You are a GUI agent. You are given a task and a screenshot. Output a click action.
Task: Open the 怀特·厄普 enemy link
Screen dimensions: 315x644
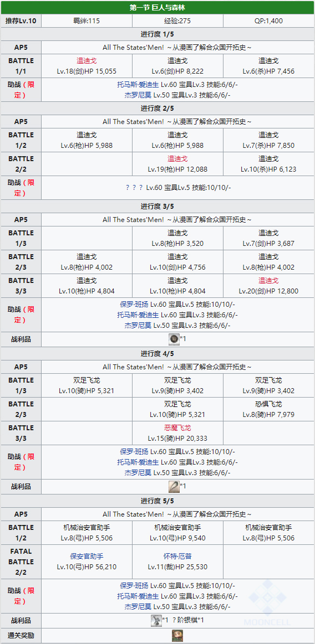(177, 557)
